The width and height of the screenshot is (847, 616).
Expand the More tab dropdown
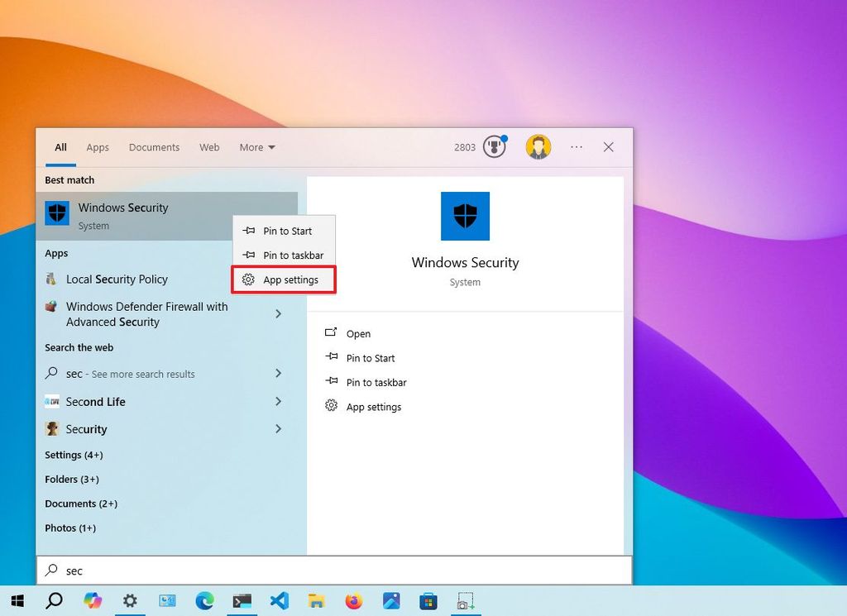[x=256, y=147]
